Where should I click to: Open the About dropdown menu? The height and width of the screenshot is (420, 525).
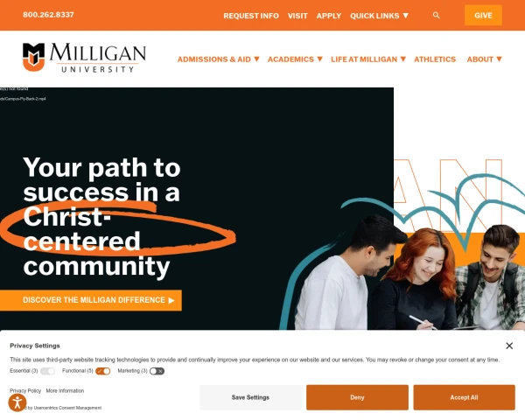pos(484,59)
